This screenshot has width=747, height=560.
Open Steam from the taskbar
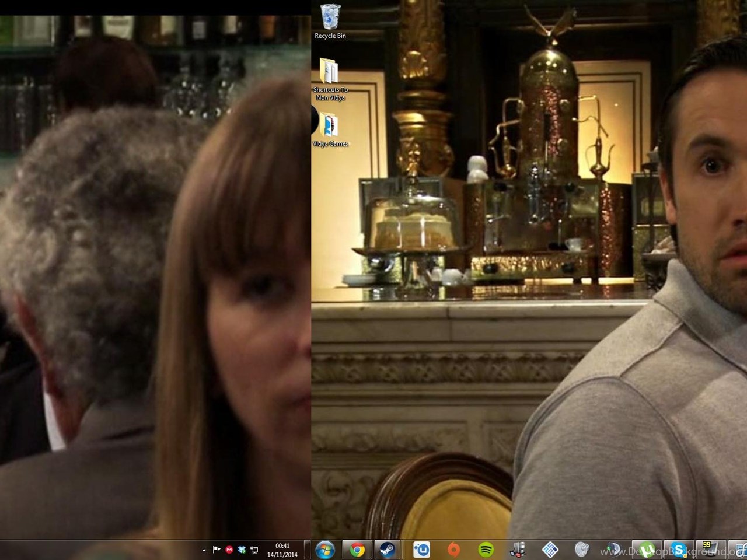point(388,549)
